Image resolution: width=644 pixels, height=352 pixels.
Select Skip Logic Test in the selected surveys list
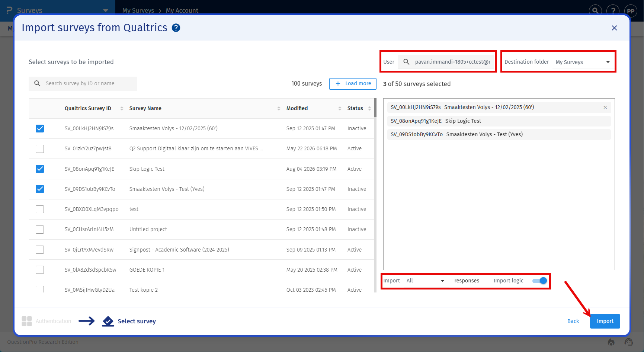tap(499, 121)
